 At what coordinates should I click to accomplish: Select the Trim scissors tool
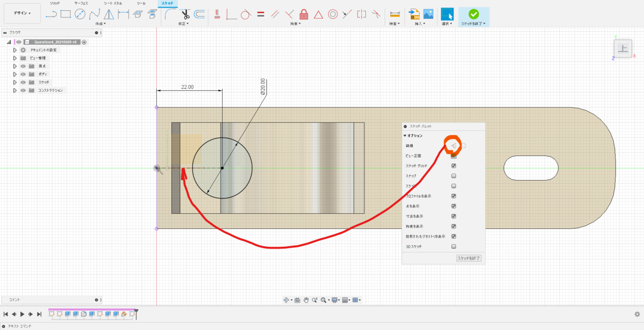click(x=186, y=14)
